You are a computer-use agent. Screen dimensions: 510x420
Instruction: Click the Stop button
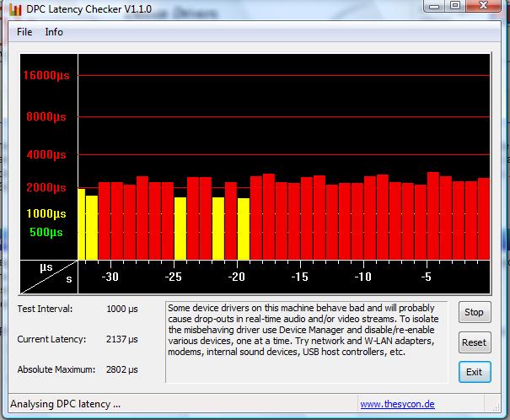pyautogui.click(x=475, y=312)
